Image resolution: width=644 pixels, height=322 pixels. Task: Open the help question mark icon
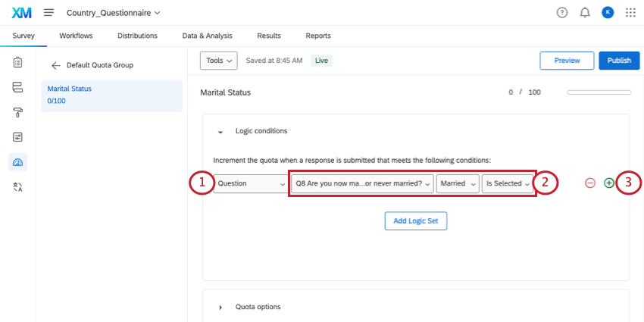click(562, 13)
